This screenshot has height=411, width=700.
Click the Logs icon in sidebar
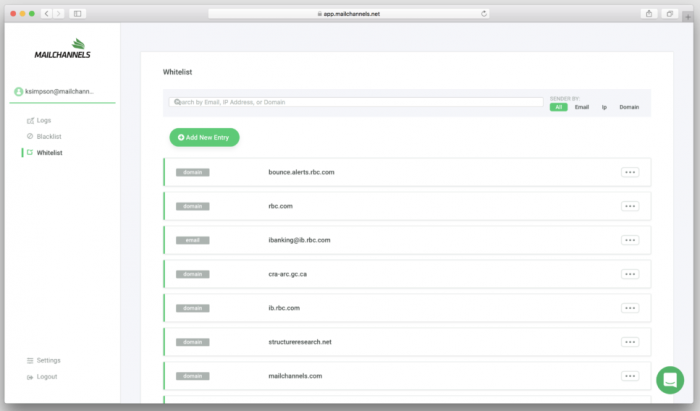30,120
